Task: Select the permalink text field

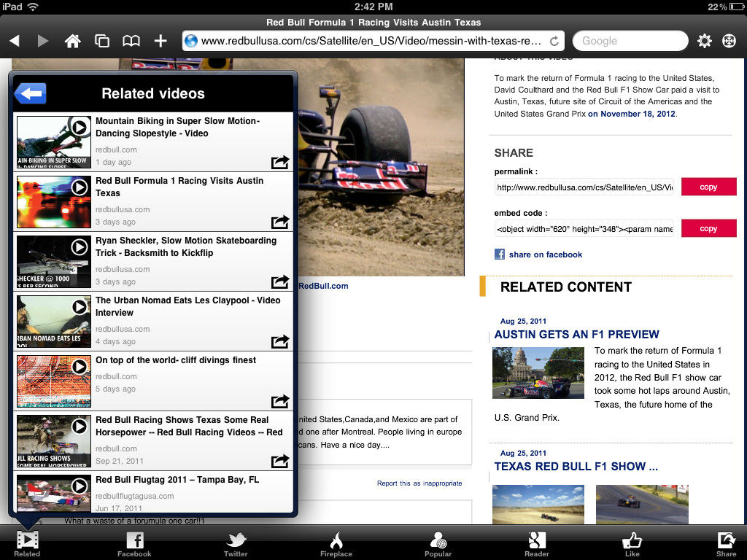Action: [584, 187]
